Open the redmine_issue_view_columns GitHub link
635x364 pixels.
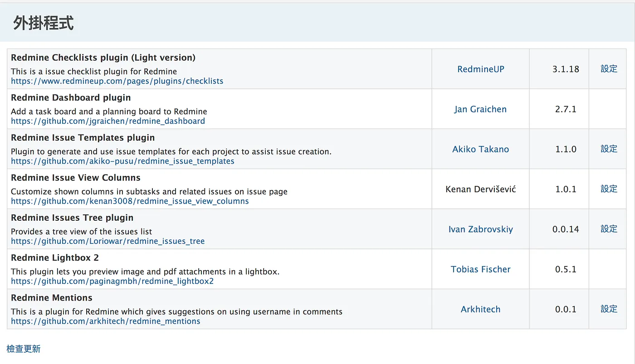tap(130, 201)
